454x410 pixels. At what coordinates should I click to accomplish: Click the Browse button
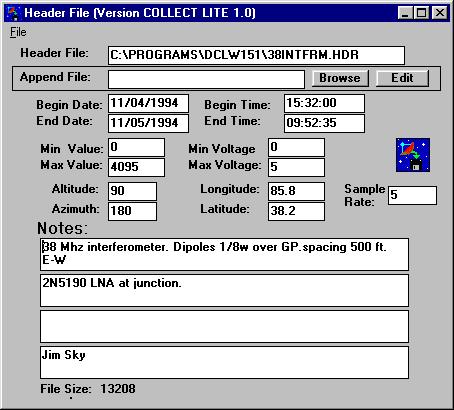340,78
